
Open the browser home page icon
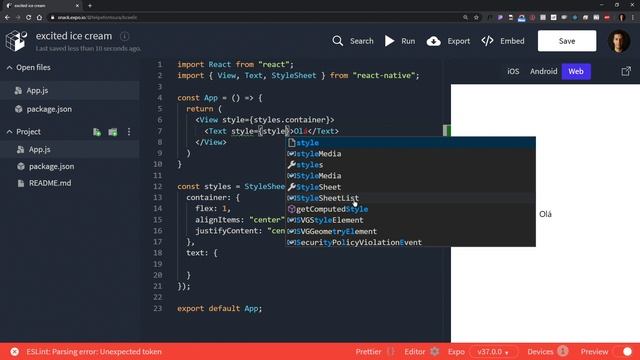[39, 18]
